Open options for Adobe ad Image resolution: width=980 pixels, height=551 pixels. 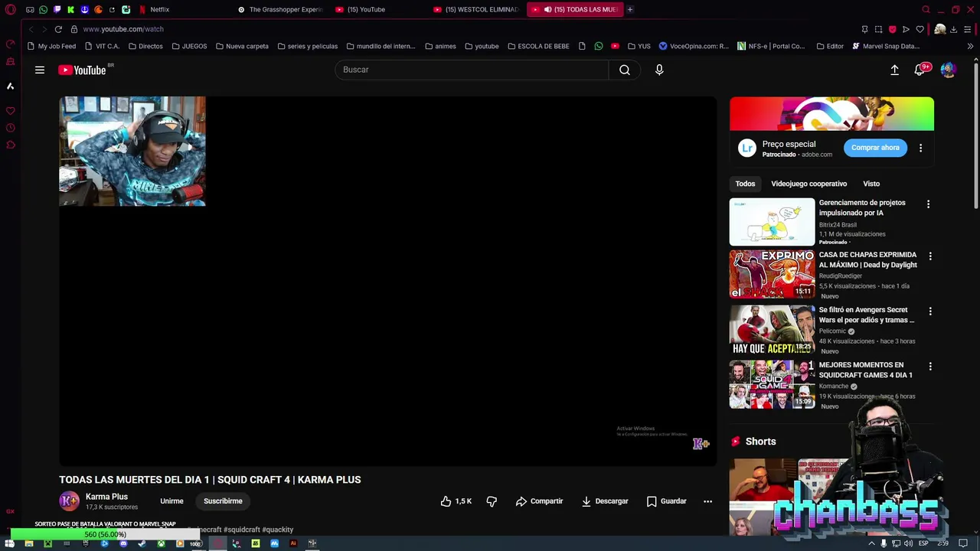[920, 148]
